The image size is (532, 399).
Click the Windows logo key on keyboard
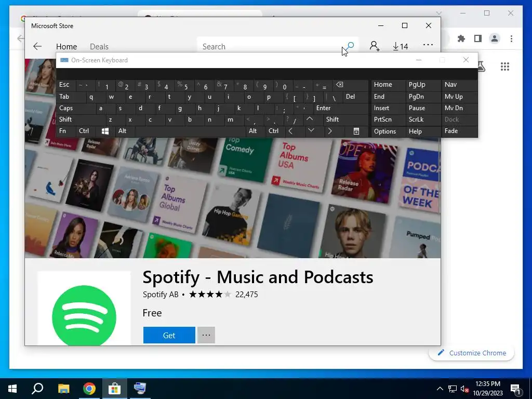(x=105, y=131)
